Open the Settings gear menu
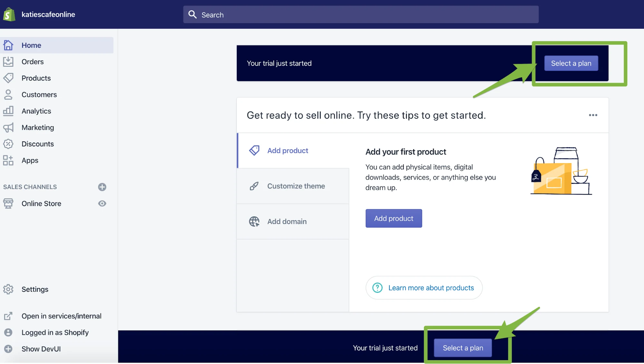The image size is (644, 364). coord(35,290)
